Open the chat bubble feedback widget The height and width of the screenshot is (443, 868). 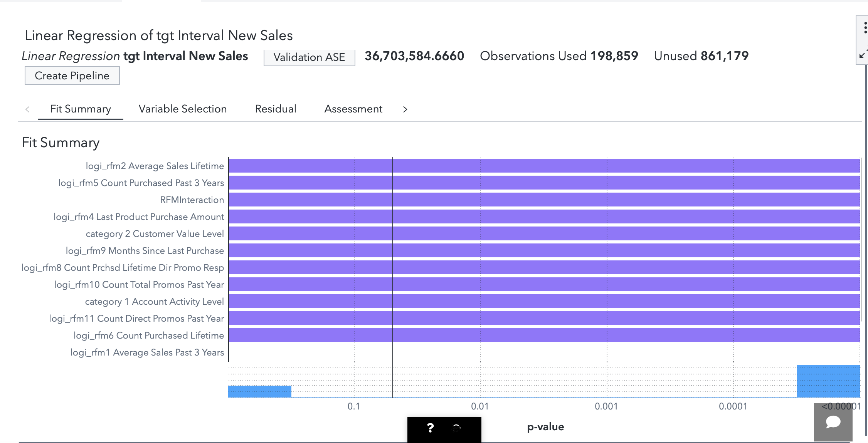coord(833,422)
